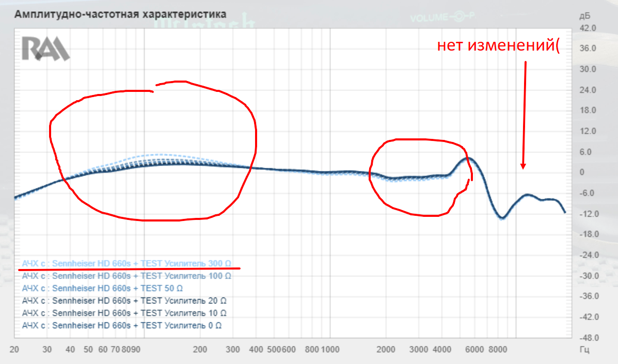Click the -12.0 dB axis value

coord(589,214)
